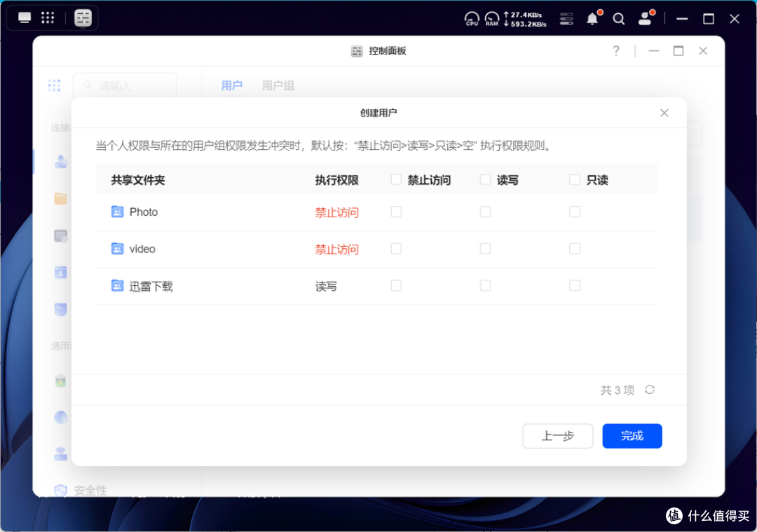Check 只读 for the video folder
Image resolution: width=757 pixels, height=532 pixels.
coord(575,249)
